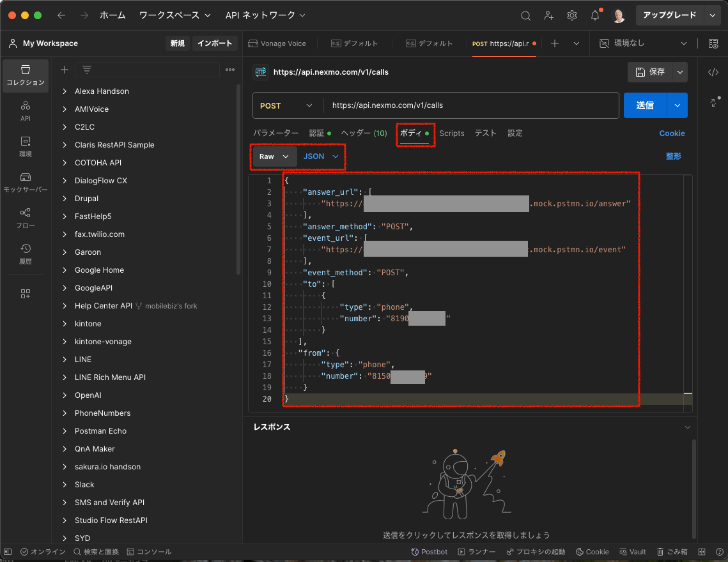Click the collections list scrollbar
The width and height of the screenshot is (728, 562).
(x=238, y=179)
